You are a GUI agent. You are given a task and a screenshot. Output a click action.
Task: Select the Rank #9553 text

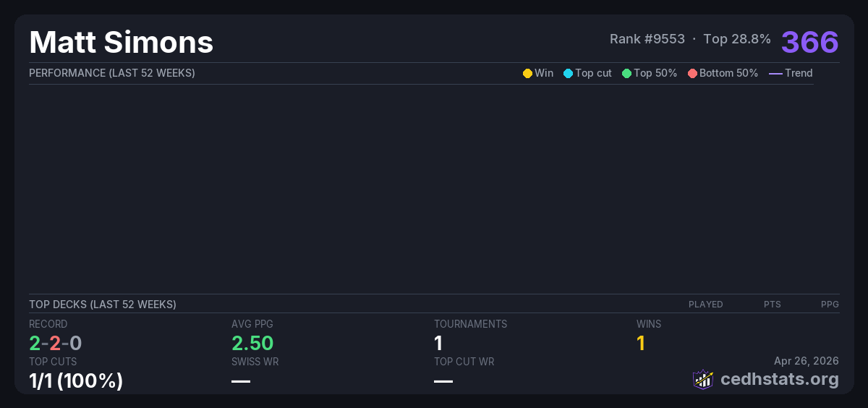click(647, 39)
